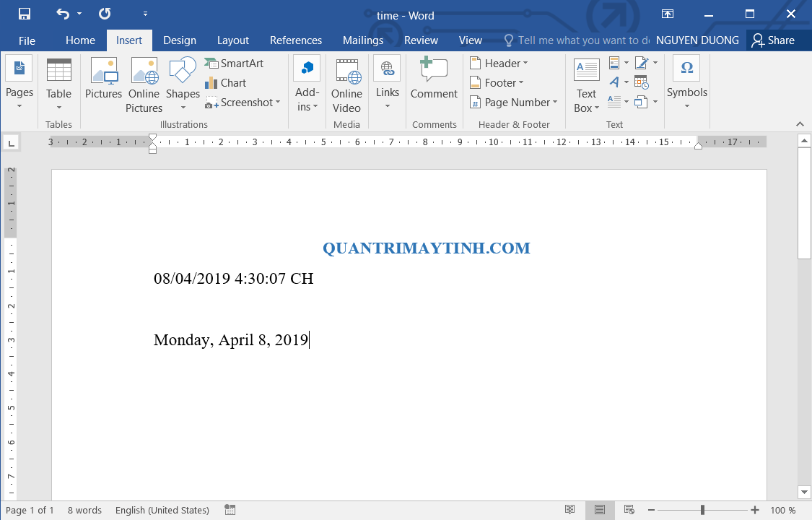Open the Links menu
Viewport: 812px width, 520px height.
click(388, 84)
